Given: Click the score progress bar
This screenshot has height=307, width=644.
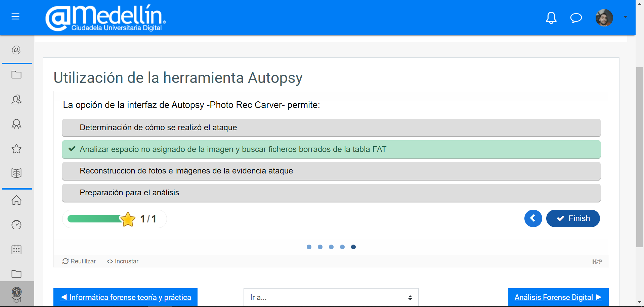Looking at the screenshot, I should pos(95,219).
